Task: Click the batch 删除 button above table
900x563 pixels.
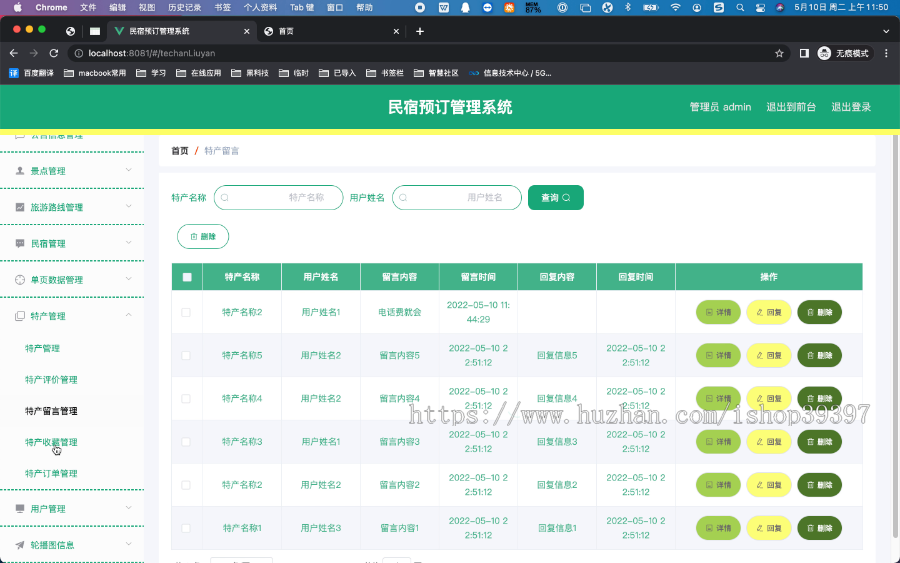Action: coord(203,236)
